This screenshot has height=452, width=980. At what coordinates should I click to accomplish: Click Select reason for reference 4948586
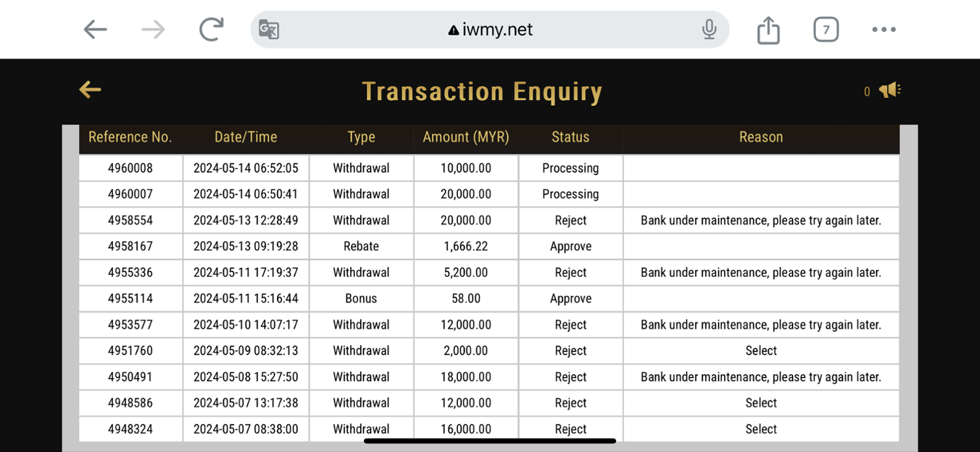tap(761, 403)
